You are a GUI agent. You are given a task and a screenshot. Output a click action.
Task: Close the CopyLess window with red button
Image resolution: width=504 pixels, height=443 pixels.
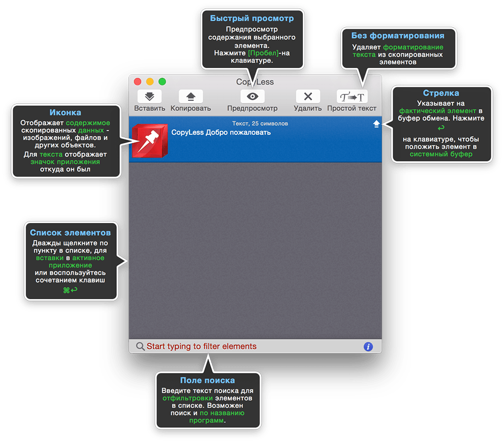pyautogui.click(x=138, y=82)
